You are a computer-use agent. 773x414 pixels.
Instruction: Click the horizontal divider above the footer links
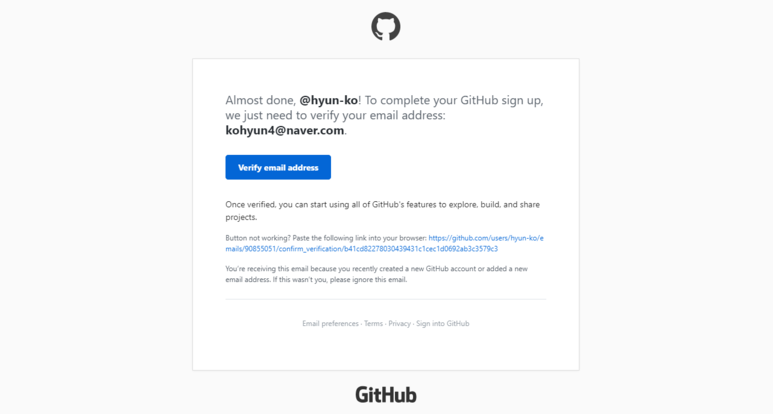(386, 299)
